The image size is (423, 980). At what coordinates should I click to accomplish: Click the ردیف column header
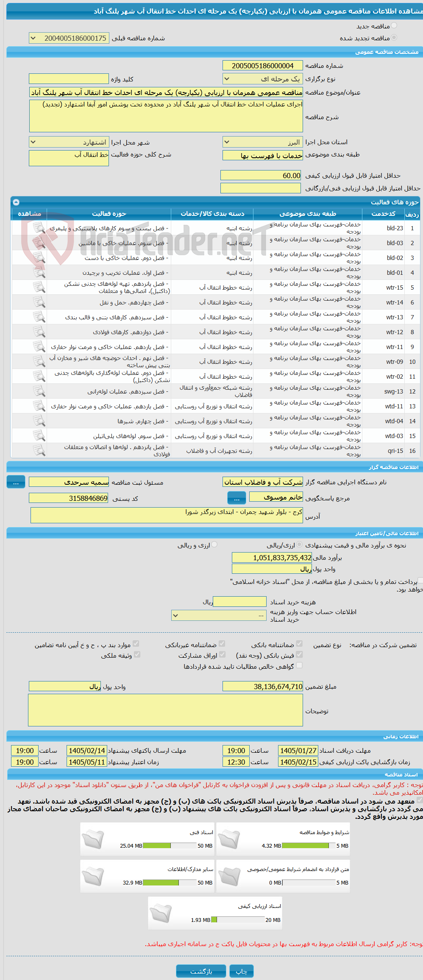coord(412,214)
